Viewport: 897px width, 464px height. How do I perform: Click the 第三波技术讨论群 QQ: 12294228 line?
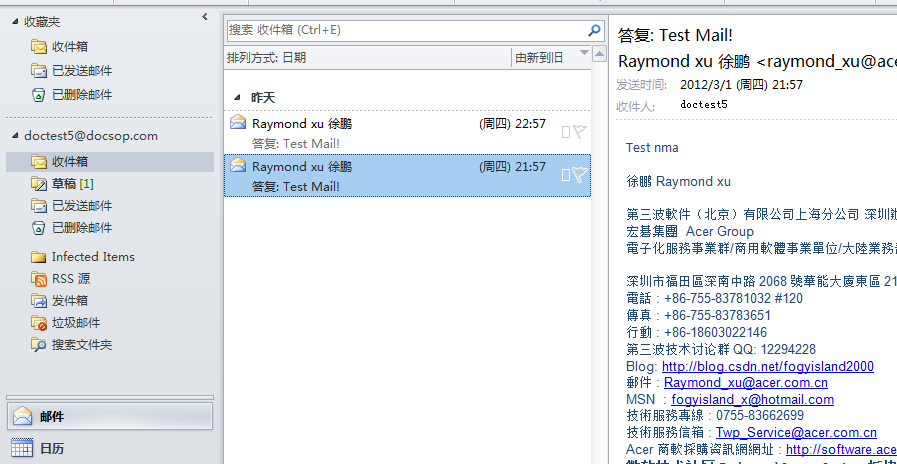(x=721, y=350)
